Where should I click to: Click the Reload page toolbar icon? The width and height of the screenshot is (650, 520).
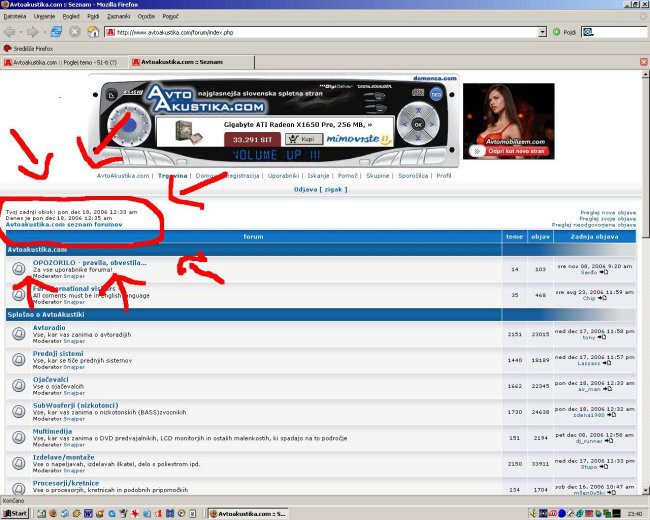[x=56, y=32]
